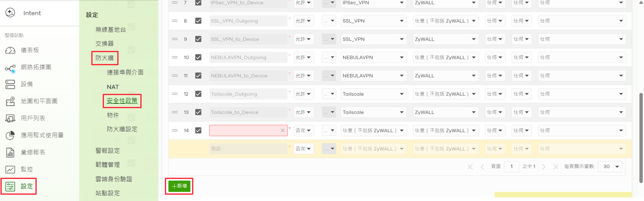644x201 pixels.
Task: Toggle the enable checkbox of rule 14
Action: click(198, 130)
